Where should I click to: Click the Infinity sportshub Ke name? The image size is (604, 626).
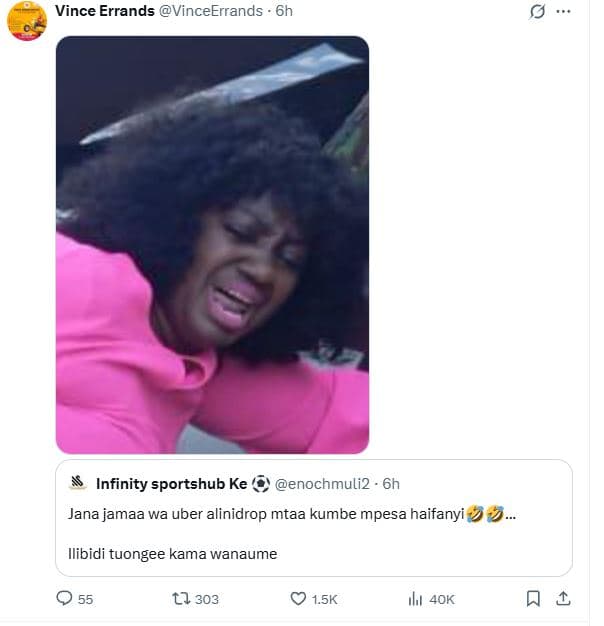coord(171,484)
